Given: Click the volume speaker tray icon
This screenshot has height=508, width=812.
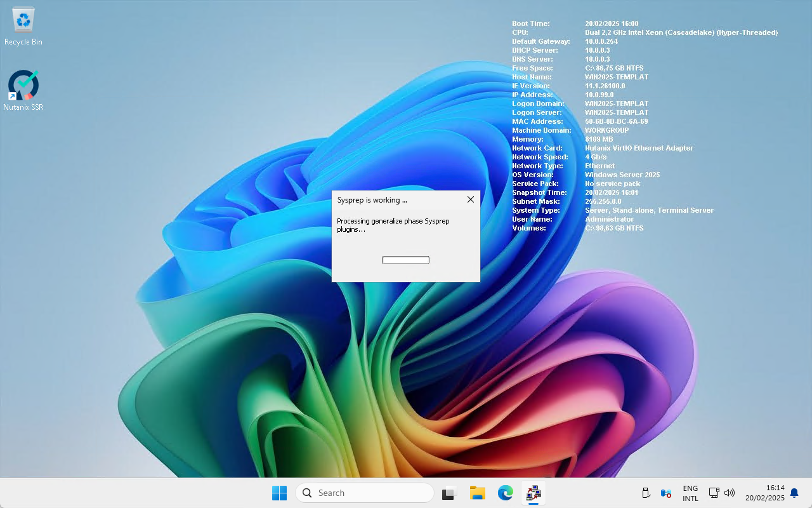Looking at the screenshot, I should [x=730, y=493].
